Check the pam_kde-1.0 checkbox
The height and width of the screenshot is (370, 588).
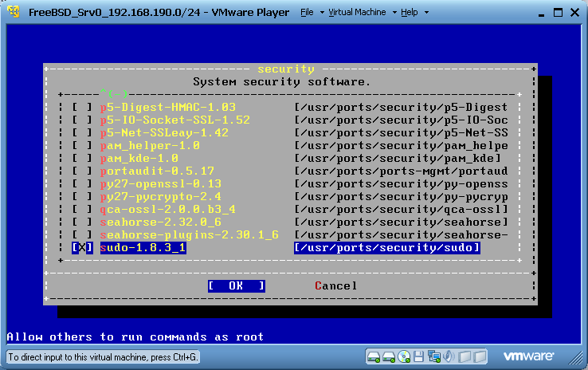pyautogui.click(x=82, y=159)
